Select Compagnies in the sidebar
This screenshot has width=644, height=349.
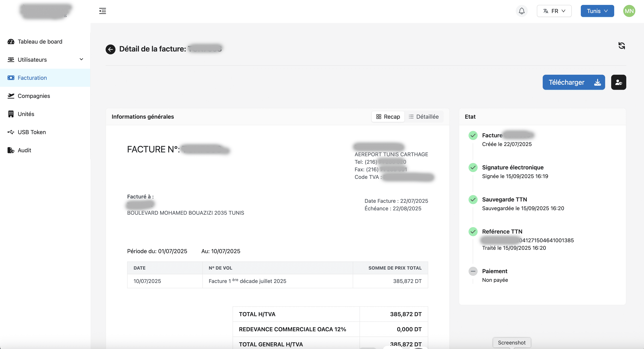click(34, 96)
